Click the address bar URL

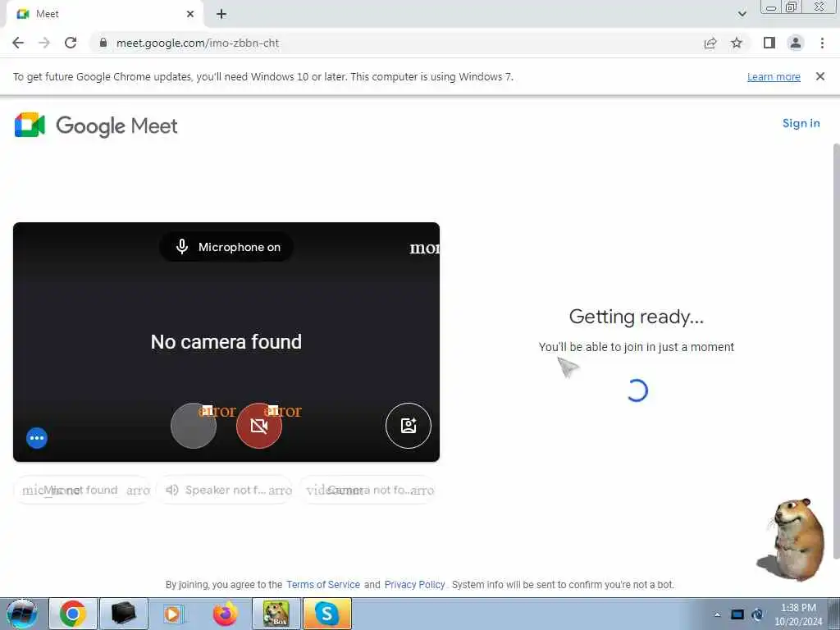click(198, 43)
